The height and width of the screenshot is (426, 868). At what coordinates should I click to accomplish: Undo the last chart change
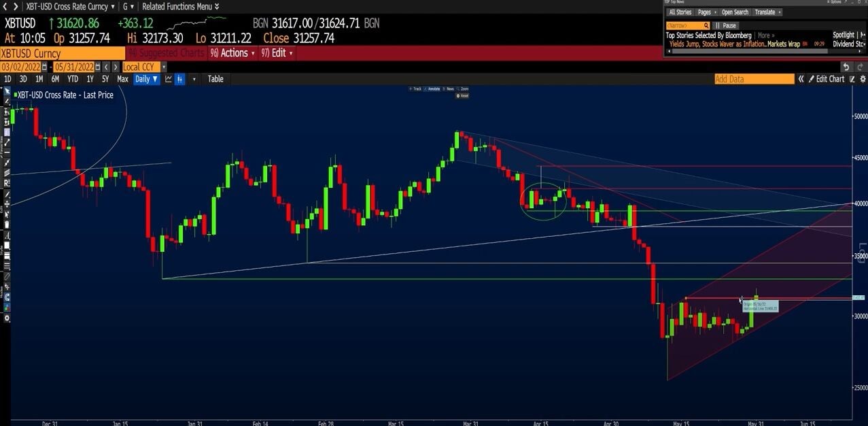(846, 67)
